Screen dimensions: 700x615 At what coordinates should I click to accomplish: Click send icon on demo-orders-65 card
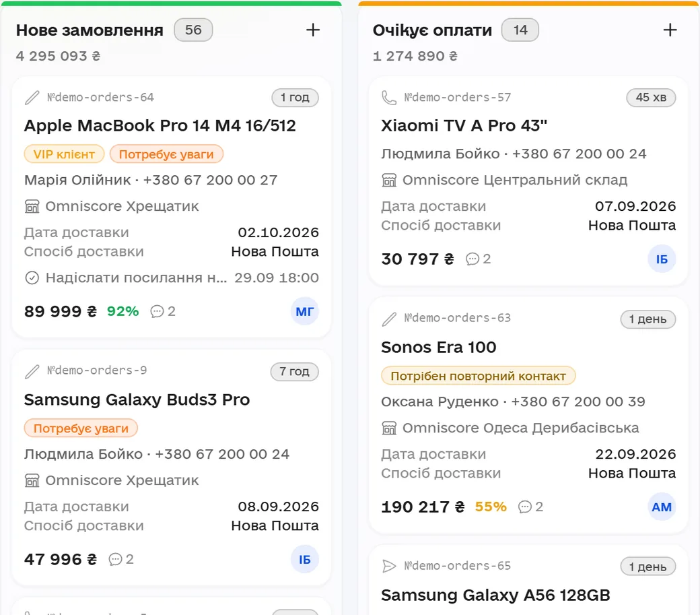tap(389, 567)
